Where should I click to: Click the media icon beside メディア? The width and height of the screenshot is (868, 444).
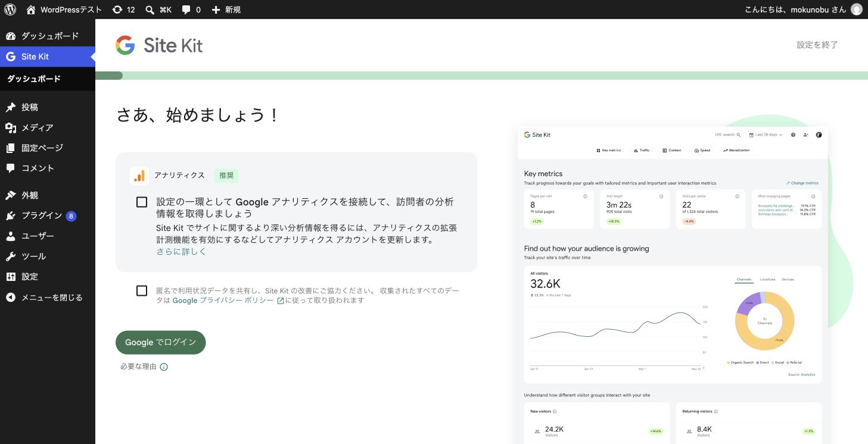[11, 127]
